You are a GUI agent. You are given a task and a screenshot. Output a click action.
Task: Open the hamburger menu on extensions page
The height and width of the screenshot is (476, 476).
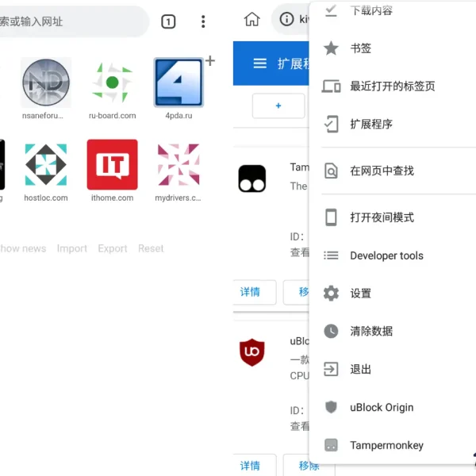point(259,63)
